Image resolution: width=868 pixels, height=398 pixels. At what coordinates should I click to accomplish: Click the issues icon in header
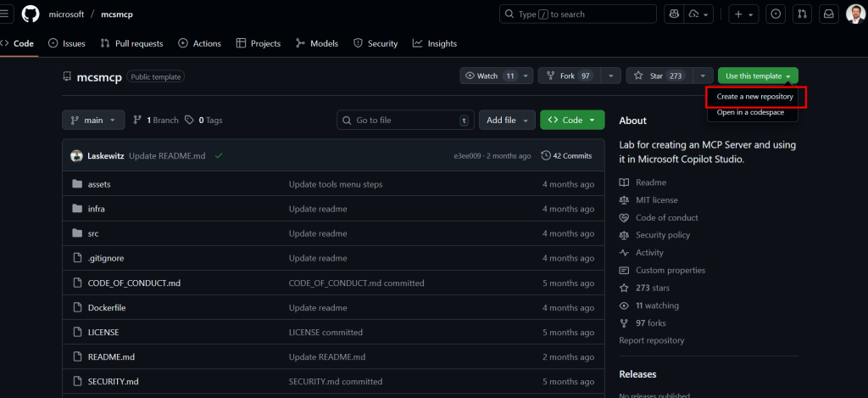pos(776,14)
